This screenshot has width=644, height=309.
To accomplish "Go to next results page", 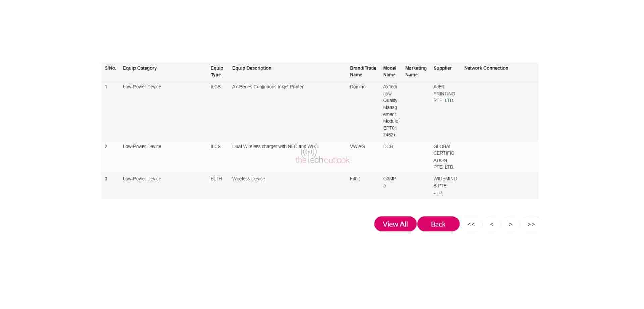I will tap(511, 224).
